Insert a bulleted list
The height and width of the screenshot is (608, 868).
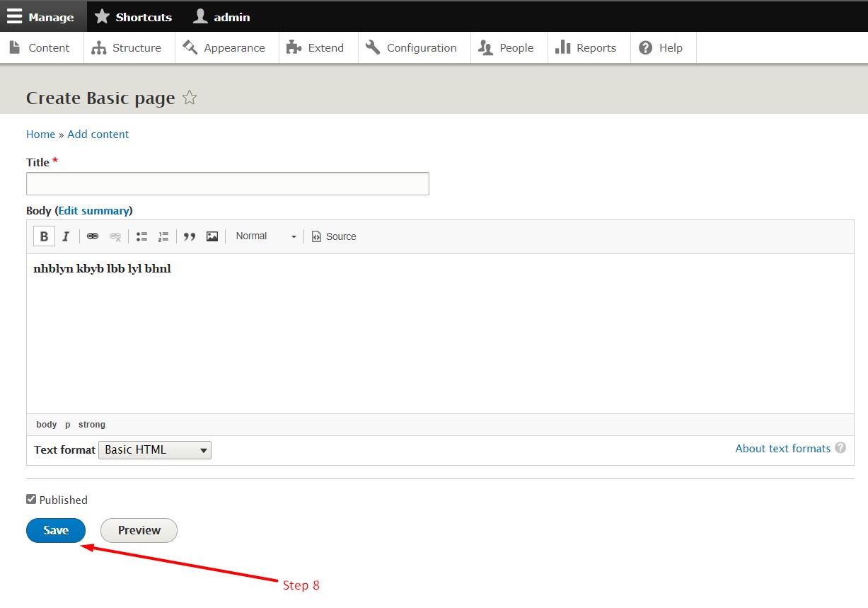pyautogui.click(x=141, y=236)
